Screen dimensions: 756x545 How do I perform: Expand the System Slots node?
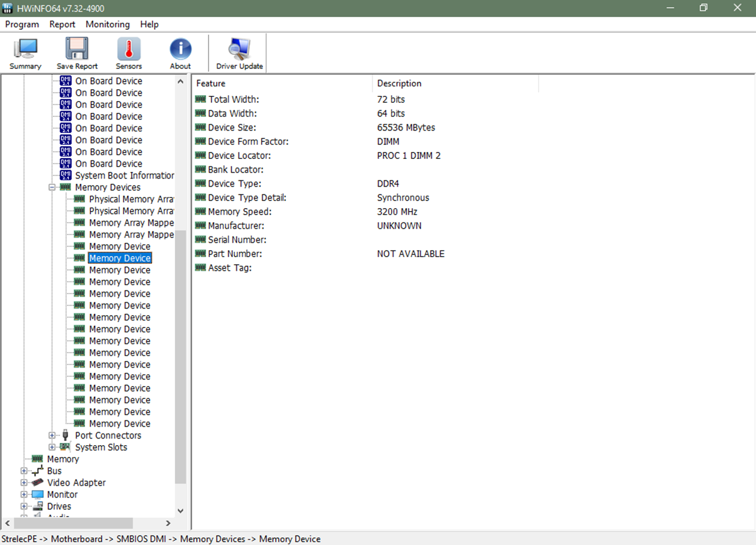pos(52,447)
